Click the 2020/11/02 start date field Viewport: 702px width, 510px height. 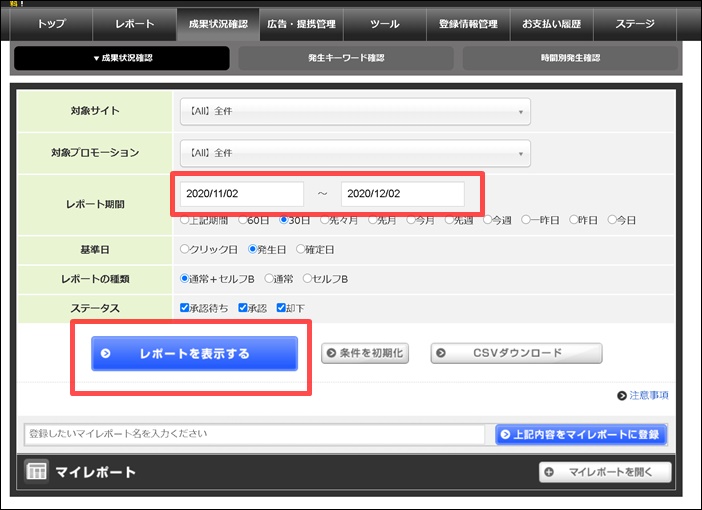(x=241, y=194)
